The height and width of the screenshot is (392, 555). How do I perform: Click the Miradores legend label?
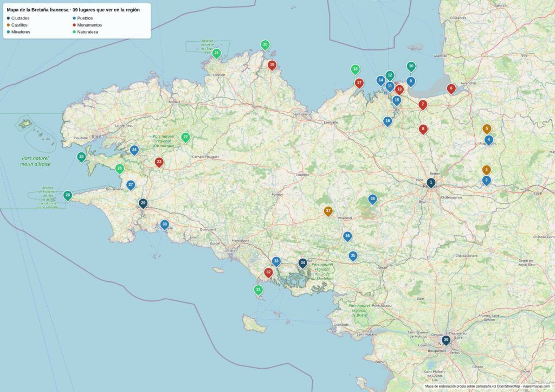21,32
